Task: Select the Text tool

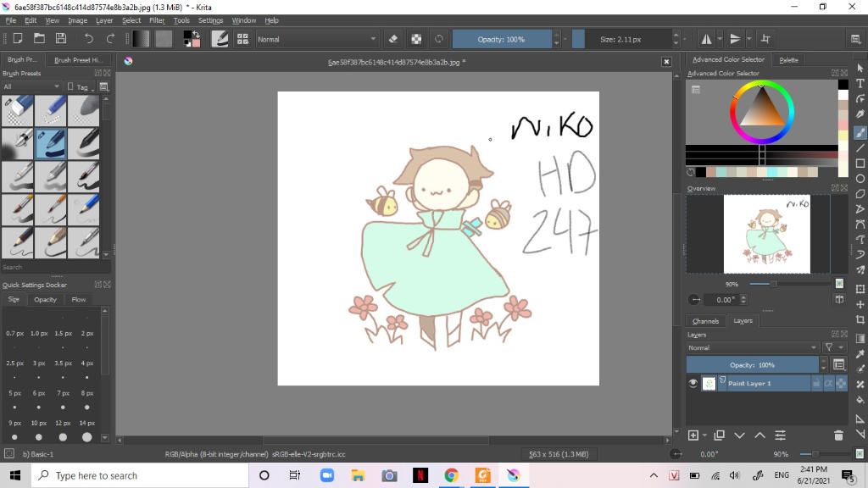Action: point(860,84)
